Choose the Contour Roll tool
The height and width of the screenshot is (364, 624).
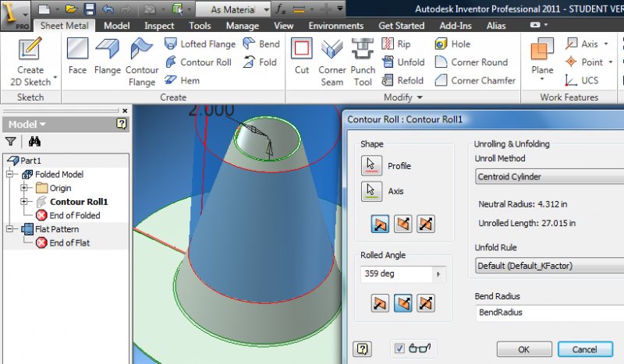coord(198,62)
